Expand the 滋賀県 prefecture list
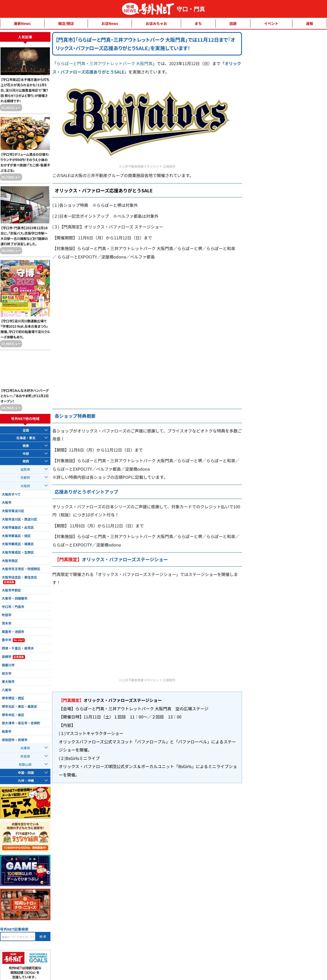This screenshot has height=980, width=327. [25, 469]
